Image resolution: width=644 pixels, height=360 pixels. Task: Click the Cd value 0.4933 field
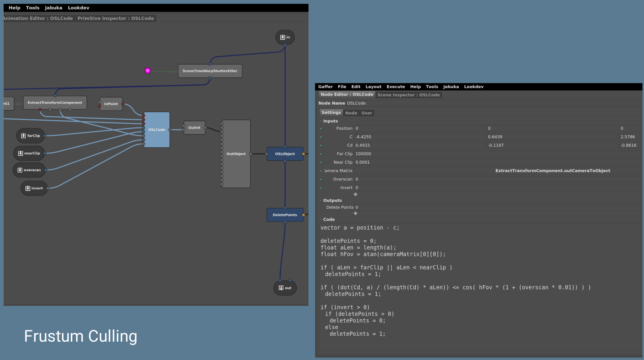click(x=420, y=145)
